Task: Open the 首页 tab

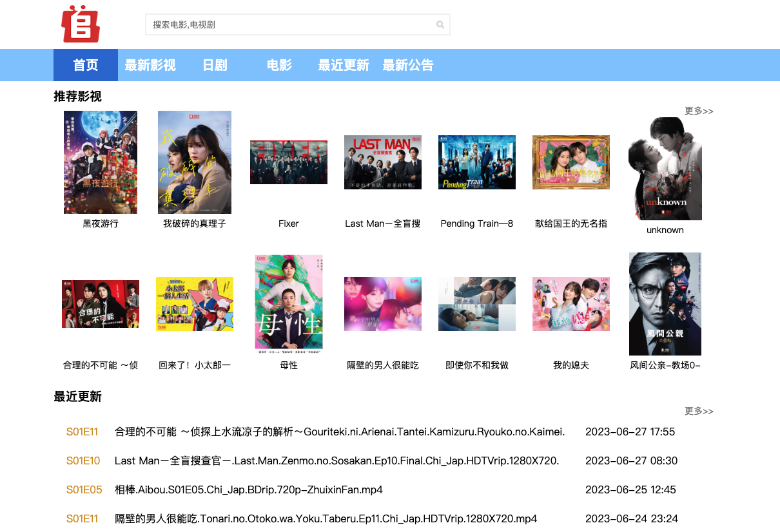Action: pyautogui.click(x=86, y=65)
